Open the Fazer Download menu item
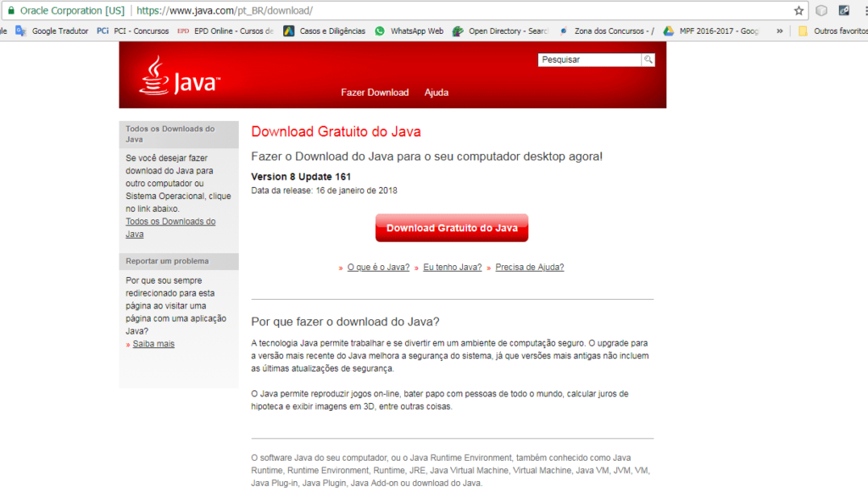The width and height of the screenshot is (868, 498). (375, 92)
